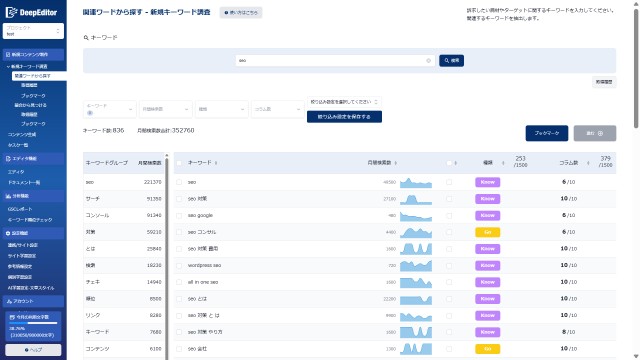640x360 pixels.
Task: Click the Know tag on seo とは row
Action: pos(487,299)
